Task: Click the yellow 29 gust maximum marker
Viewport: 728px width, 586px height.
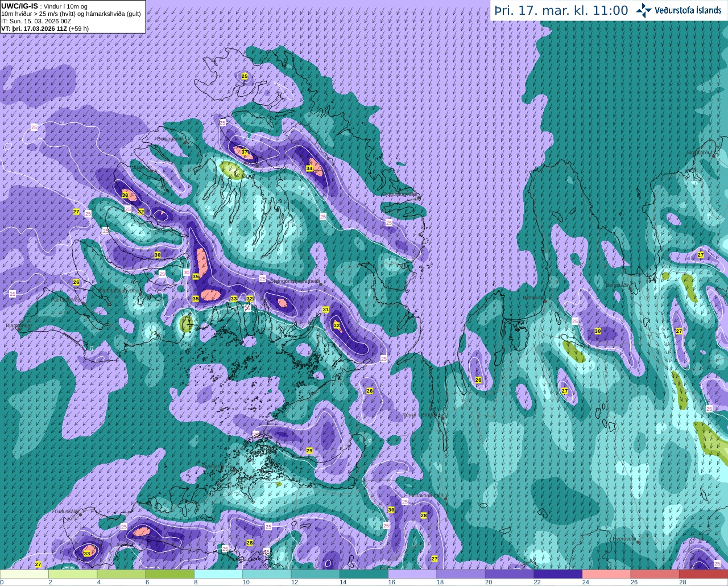Action: [x=309, y=451]
